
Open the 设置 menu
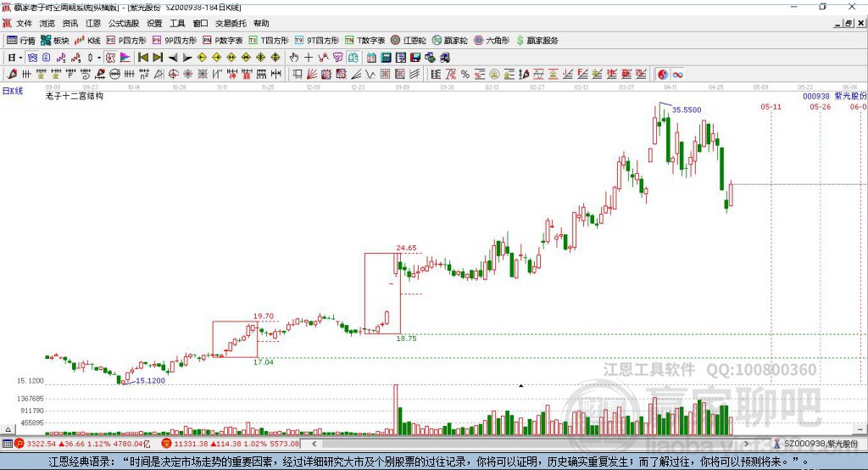pyautogui.click(x=154, y=23)
